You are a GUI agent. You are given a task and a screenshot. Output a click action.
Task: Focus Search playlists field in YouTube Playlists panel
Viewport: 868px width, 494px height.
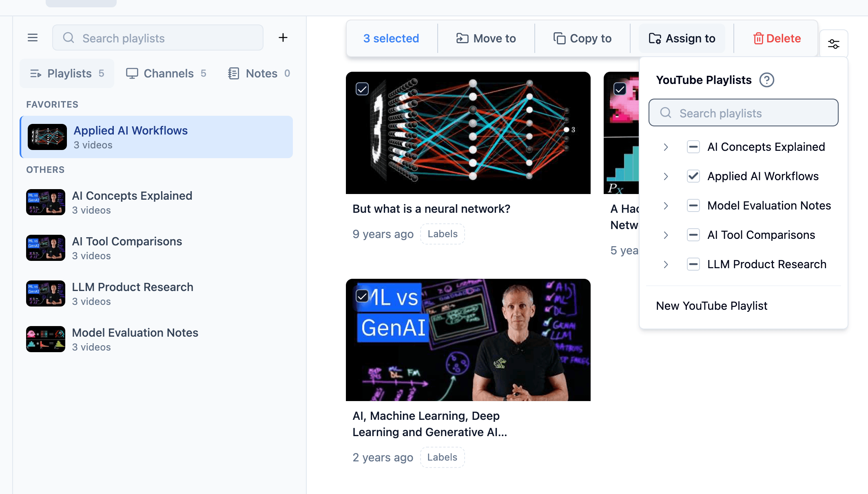click(x=743, y=113)
